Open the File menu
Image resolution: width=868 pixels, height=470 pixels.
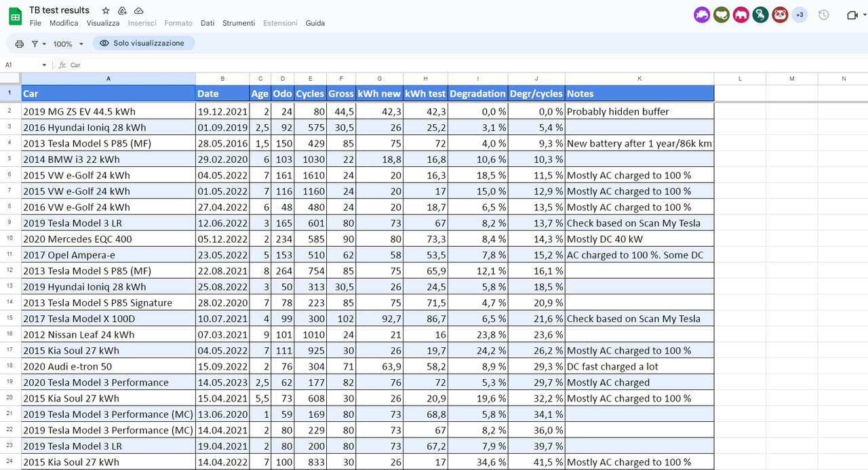(x=35, y=23)
